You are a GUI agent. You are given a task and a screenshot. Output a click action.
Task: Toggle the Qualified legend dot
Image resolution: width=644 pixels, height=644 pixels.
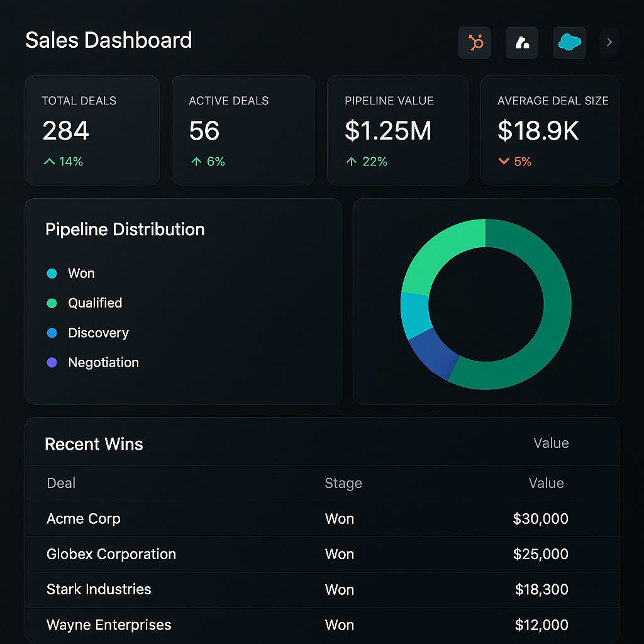52,303
